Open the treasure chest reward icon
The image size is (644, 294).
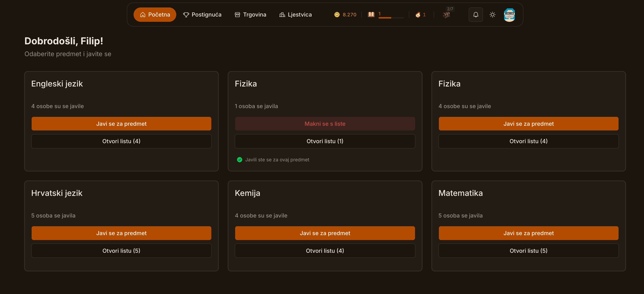[x=446, y=15]
